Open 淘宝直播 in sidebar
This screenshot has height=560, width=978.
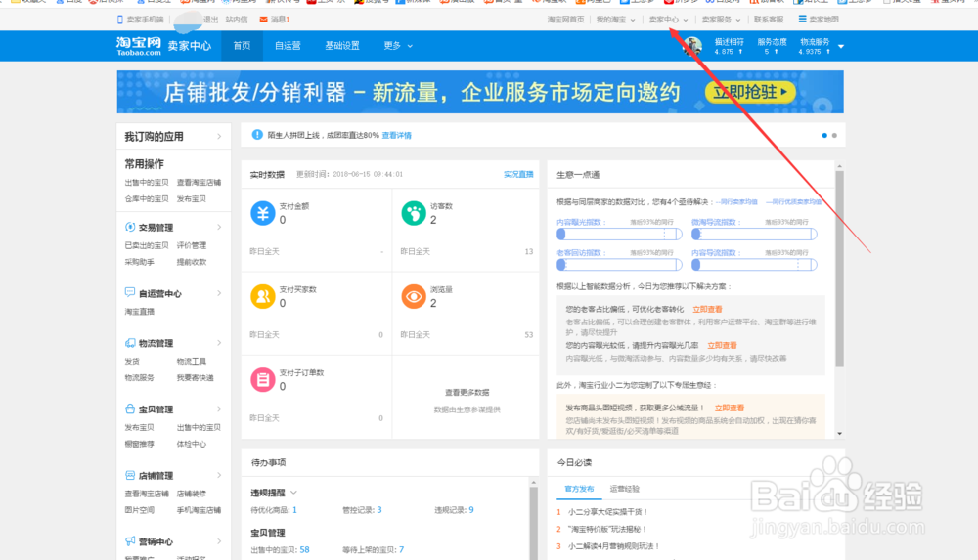point(139,312)
